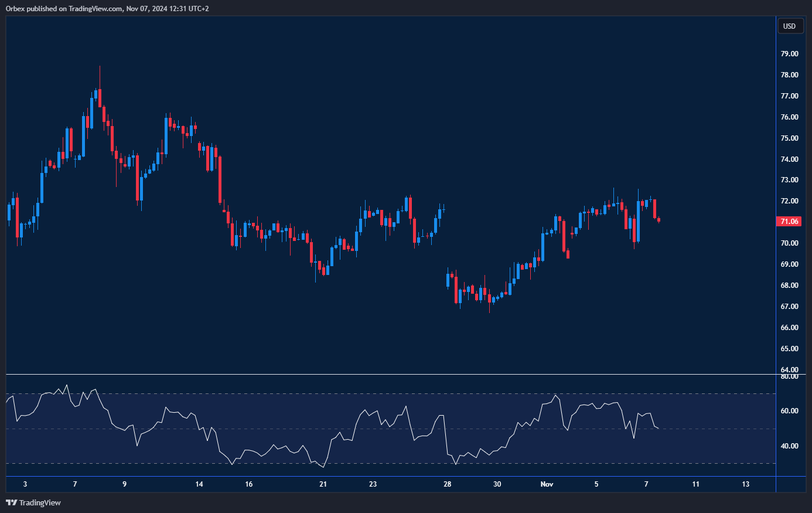812x513 pixels.
Task: Select the 21 date on the time axis
Action: 323,484
